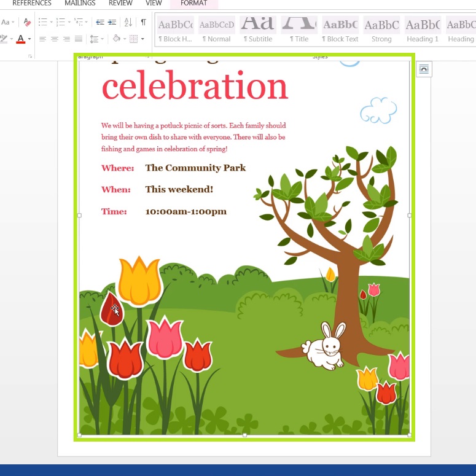This screenshot has height=476, width=476.
Task: Apply the Title style
Action: [x=299, y=30]
